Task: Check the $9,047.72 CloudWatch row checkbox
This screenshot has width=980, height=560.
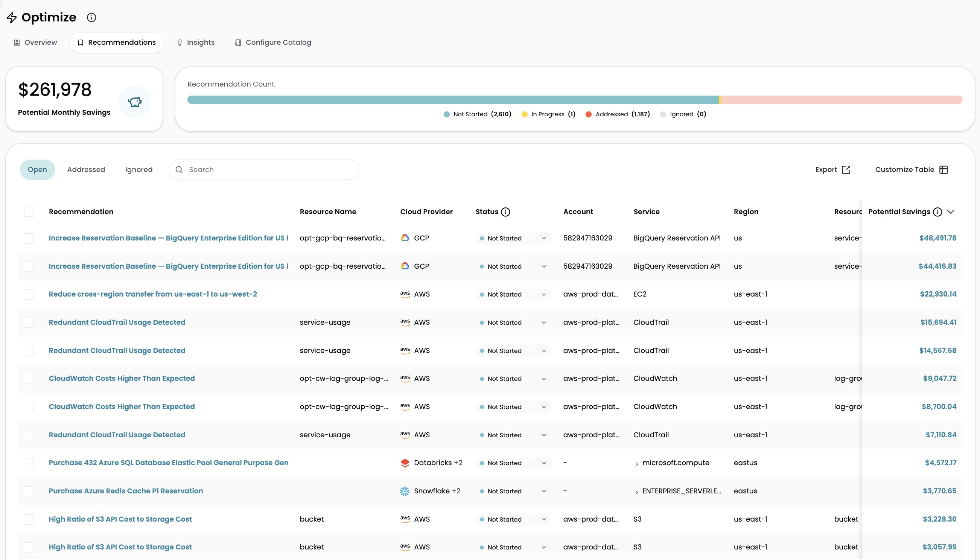Action: tap(29, 379)
